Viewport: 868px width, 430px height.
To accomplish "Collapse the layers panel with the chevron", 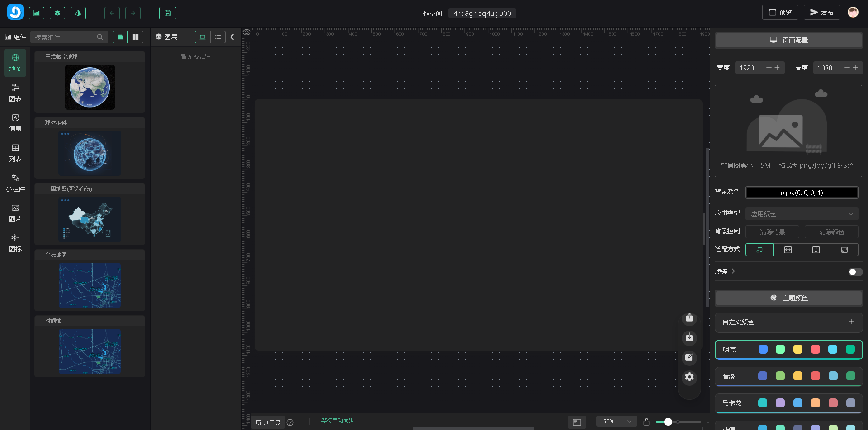I will 232,37.
